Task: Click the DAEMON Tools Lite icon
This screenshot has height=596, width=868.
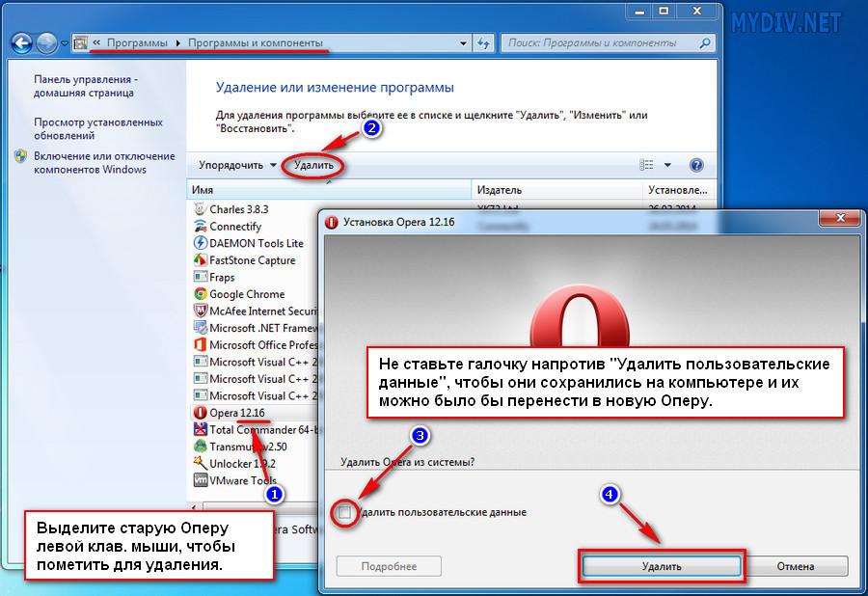Action: (x=200, y=243)
